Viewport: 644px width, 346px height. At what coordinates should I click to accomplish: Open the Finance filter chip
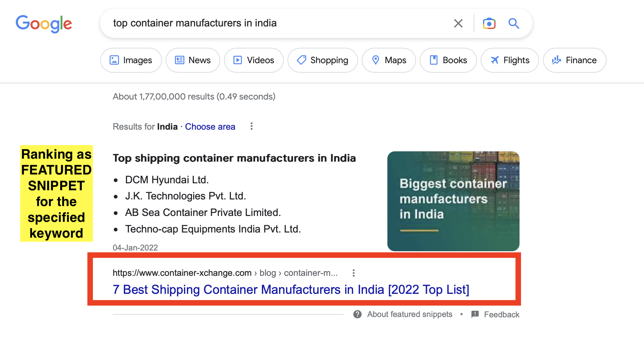point(574,60)
